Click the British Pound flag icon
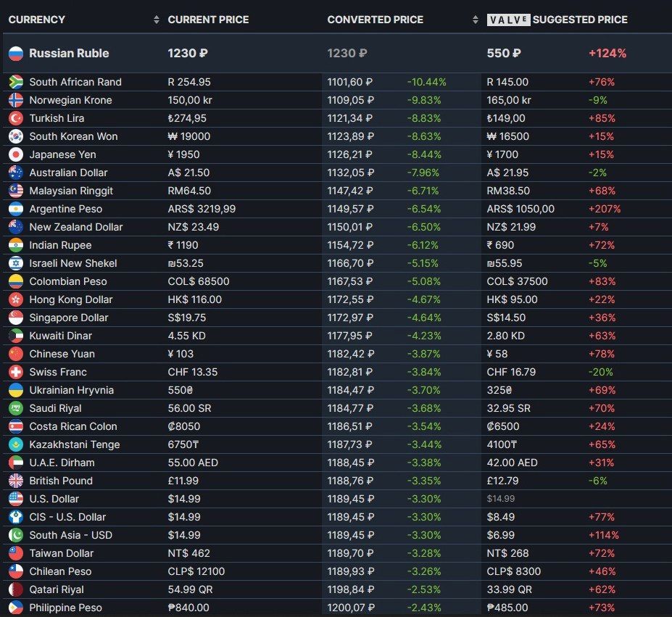 tap(16, 481)
